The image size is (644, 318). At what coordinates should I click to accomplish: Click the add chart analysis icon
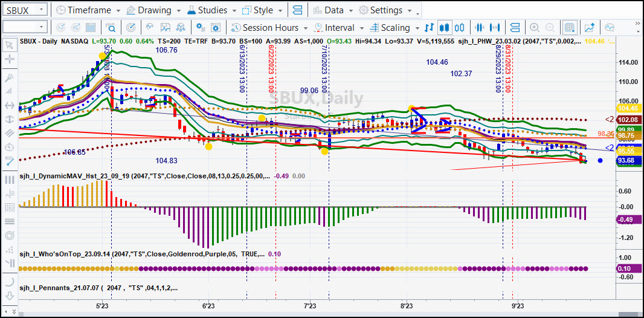pyautogui.click(x=590, y=28)
